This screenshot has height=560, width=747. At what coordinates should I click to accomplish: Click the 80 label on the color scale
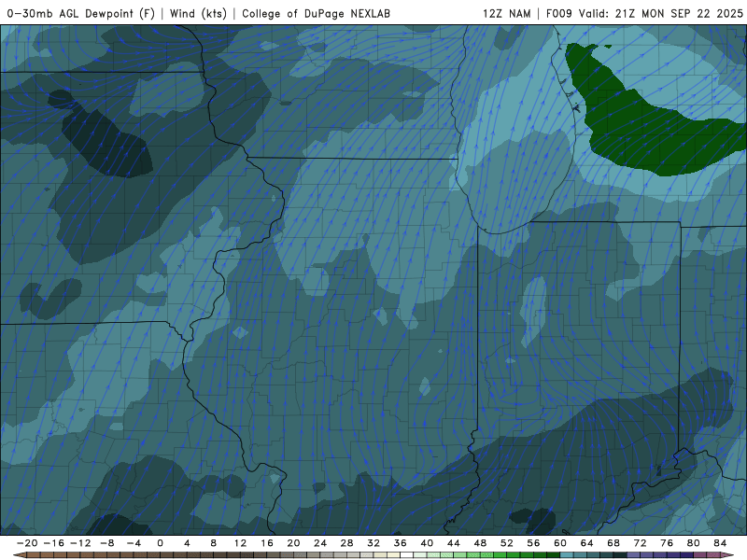click(694, 543)
